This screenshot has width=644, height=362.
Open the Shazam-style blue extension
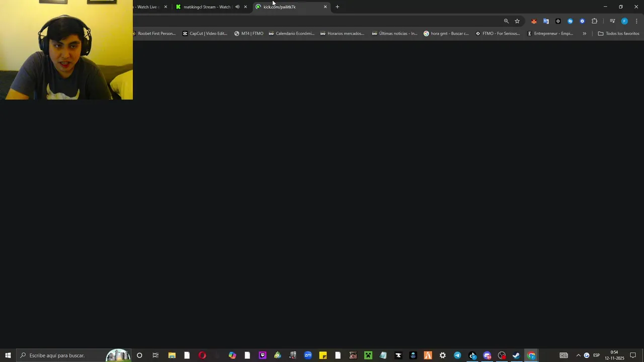click(570, 21)
